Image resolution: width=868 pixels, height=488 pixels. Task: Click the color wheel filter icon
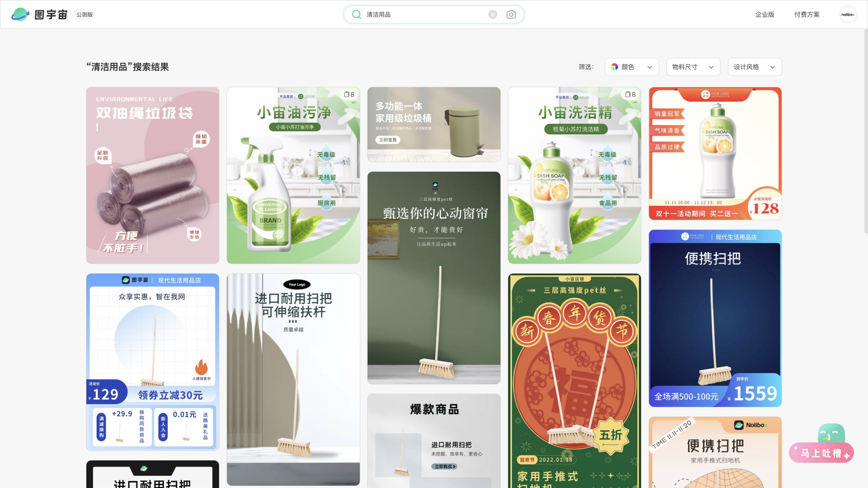tap(615, 67)
